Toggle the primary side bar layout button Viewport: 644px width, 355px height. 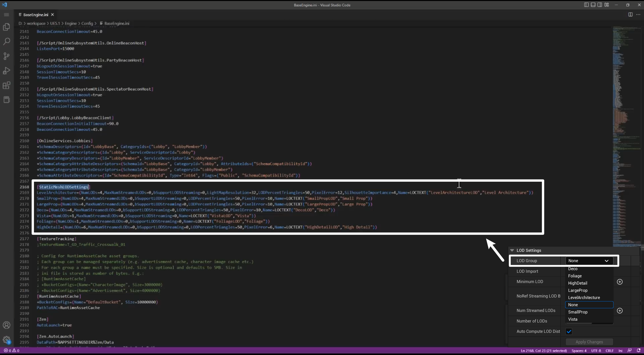point(586,5)
